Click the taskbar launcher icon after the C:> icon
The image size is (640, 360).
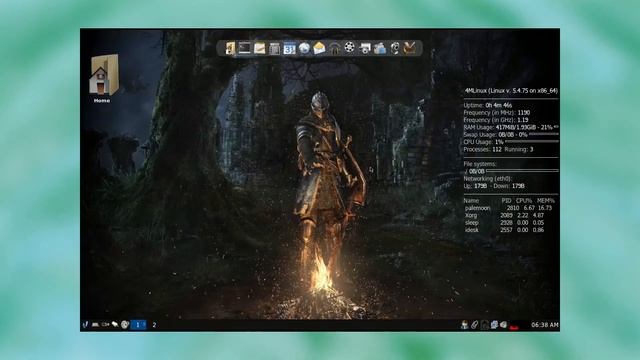[115, 324]
